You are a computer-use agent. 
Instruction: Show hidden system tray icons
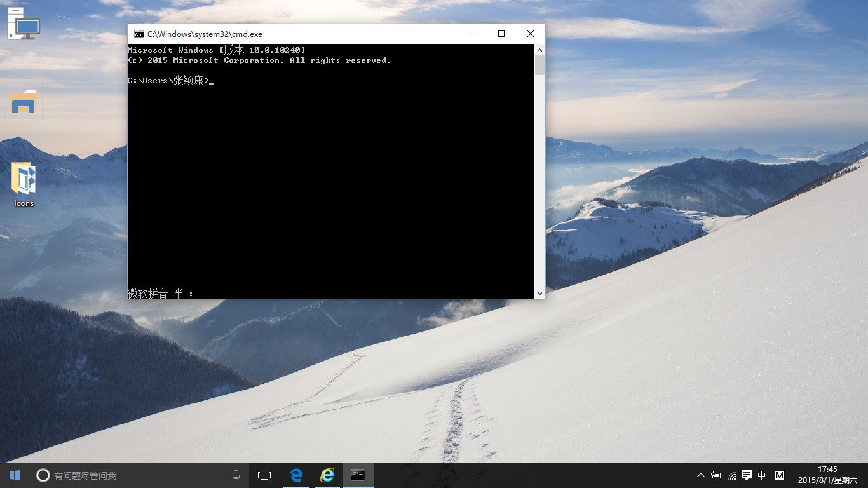pos(701,475)
